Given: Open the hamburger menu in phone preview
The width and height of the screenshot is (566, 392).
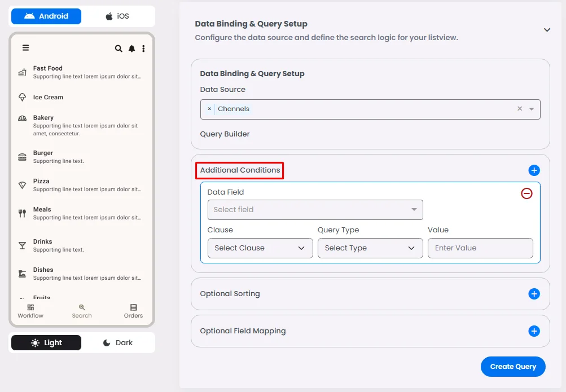Looking at the screenshot, I should 25,48.
